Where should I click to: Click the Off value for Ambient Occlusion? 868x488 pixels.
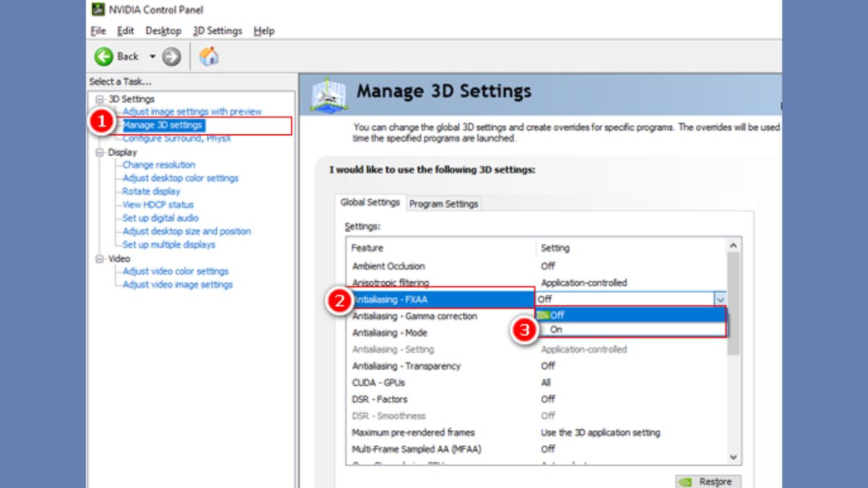click(x=548, y=266)
